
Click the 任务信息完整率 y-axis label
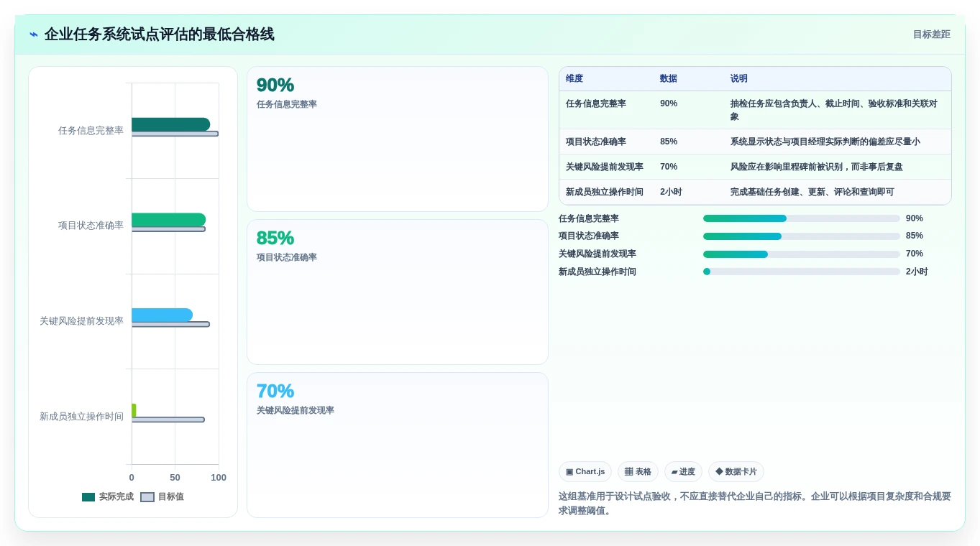point(91,131)
